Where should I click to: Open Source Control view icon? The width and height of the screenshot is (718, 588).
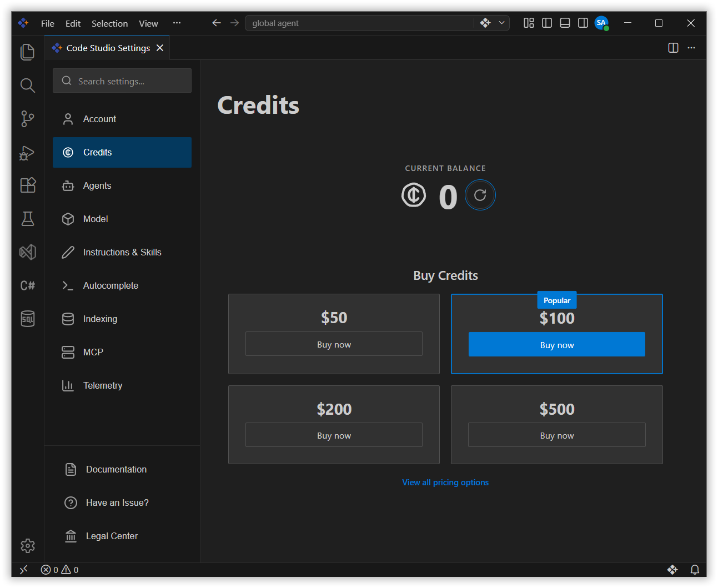tap(27, 119)
